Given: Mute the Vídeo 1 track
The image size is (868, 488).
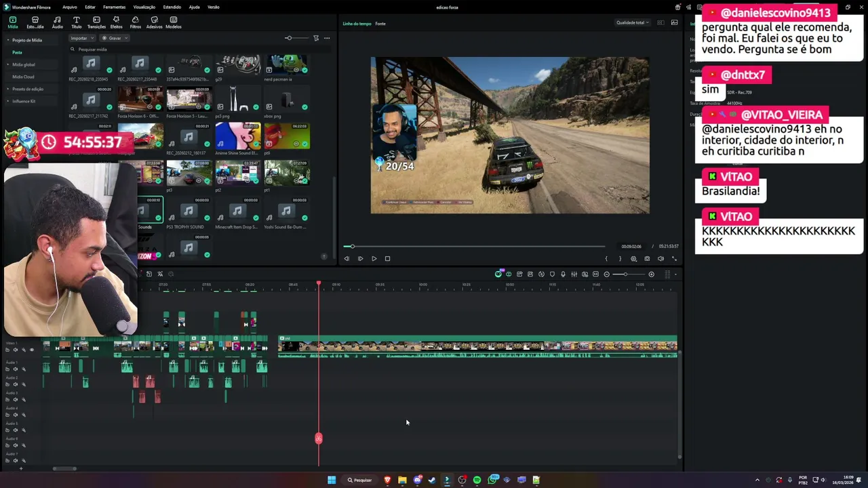Looking at the screenshot, I should click(x=16, y=350).
